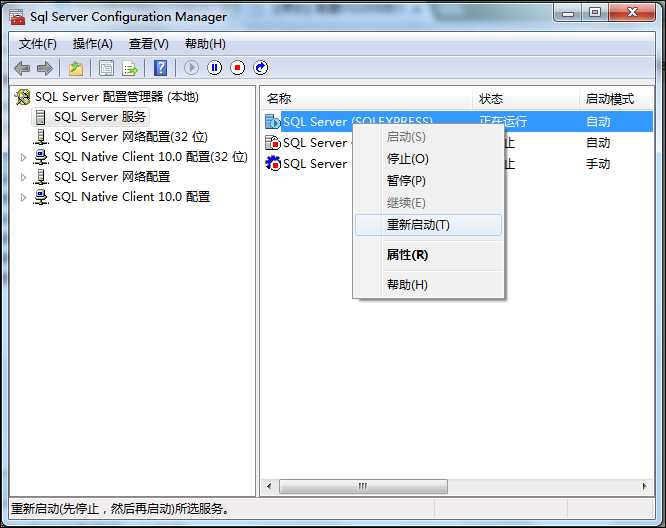The height and width of the screenshot is (528, 666).
Task: Click the scrollbar right arrow
Action: point(644,486)
